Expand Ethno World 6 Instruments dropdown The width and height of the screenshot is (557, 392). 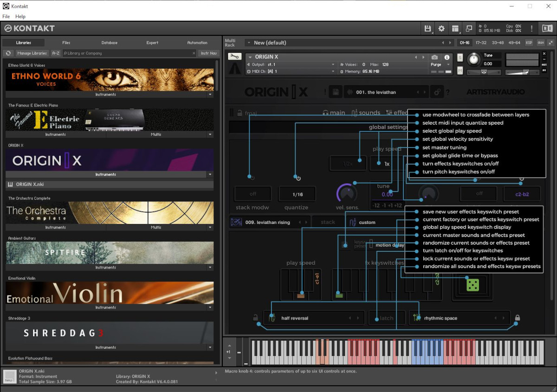pyautogui.click(x=210, y=95)
